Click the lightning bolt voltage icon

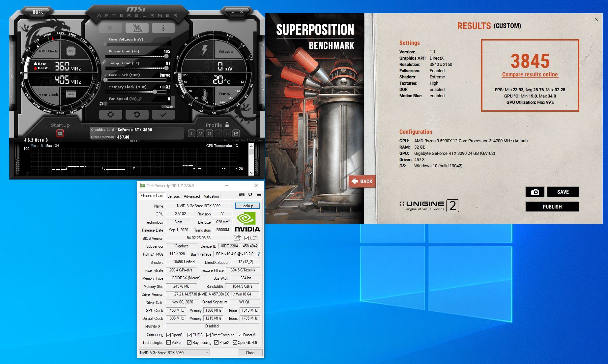click(204, 50)
